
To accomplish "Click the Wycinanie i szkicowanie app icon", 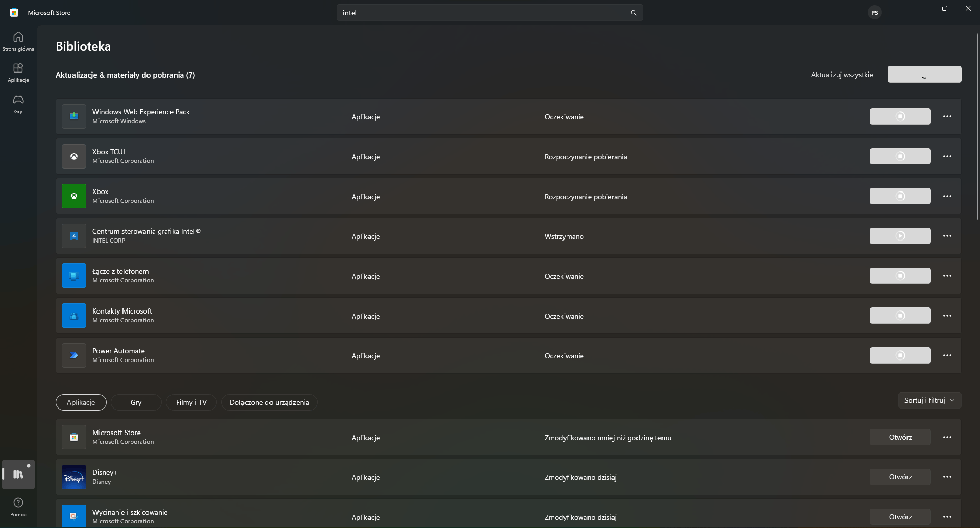I will pyautogui.click(x=74, y=516).
